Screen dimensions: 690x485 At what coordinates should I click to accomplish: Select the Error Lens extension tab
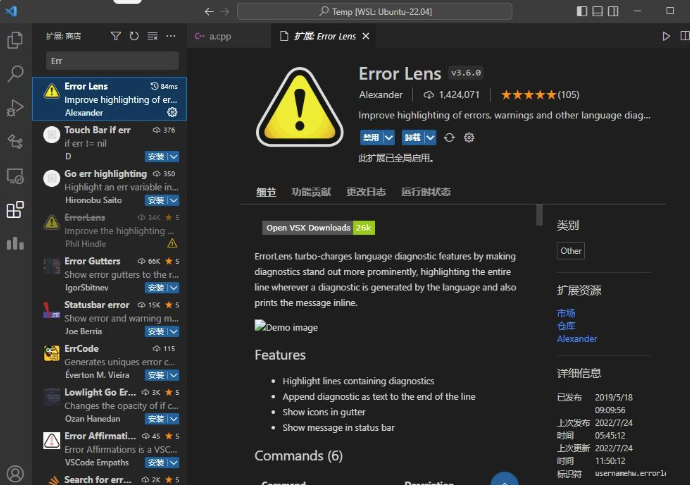point(326,36)
